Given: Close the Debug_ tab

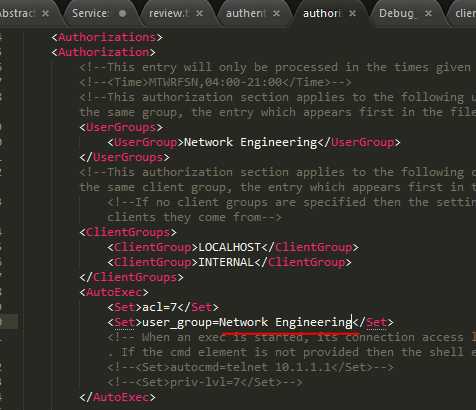Looking at the screenshot, I should [x=428, y=13].
